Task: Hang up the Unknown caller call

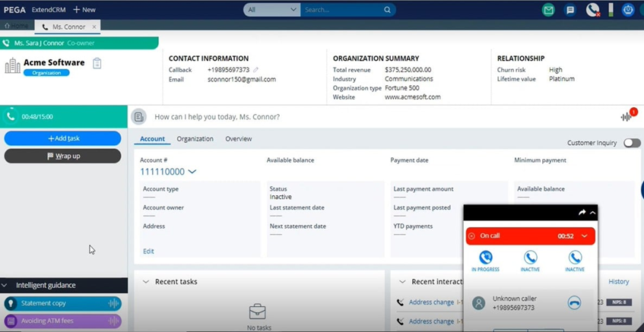Action: coord(574,303)
